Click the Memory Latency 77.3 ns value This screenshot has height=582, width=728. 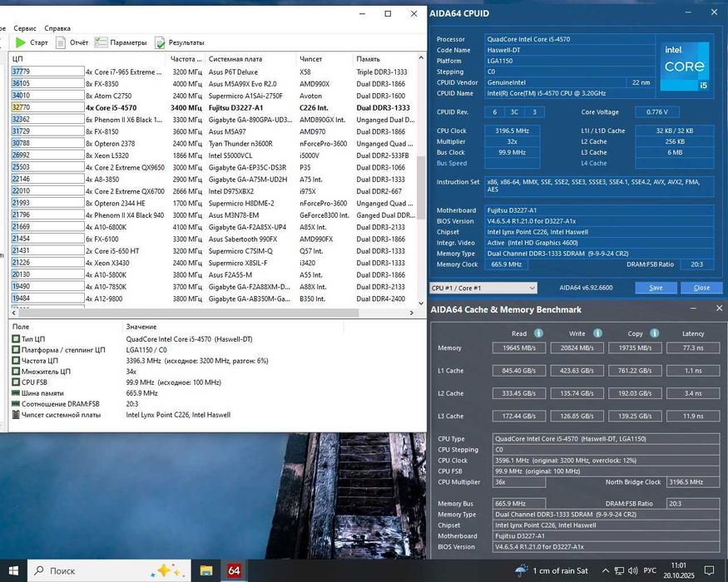693,348
